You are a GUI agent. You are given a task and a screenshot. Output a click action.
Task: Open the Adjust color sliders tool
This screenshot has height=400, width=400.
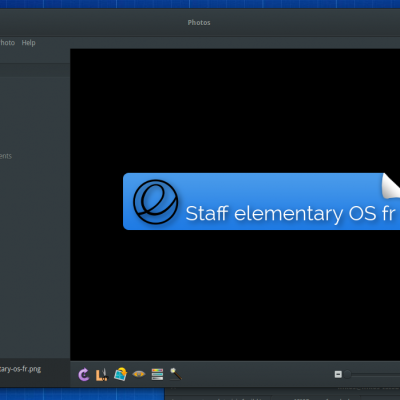click(x=157, y=374)
